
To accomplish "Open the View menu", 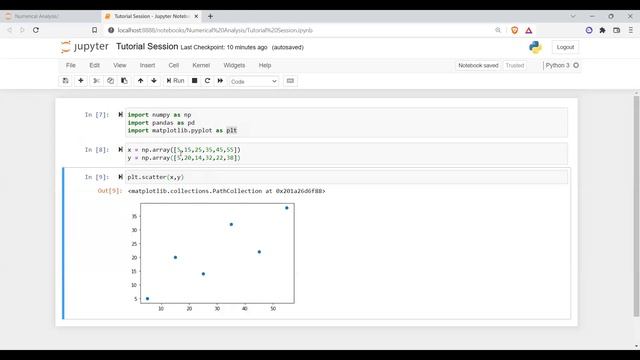I will point(120,65).
